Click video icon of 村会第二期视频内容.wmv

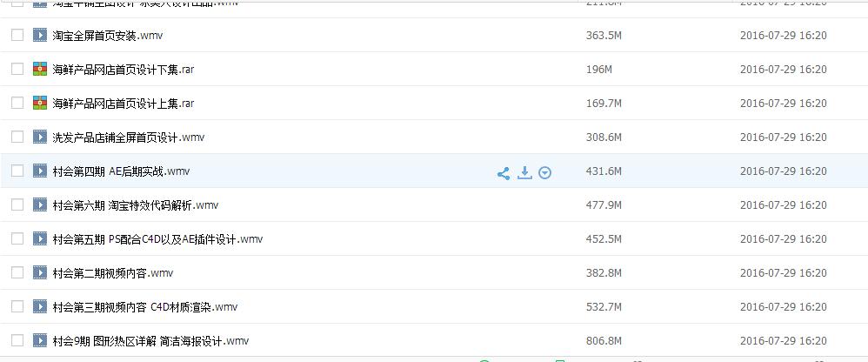tap(40, 272)
